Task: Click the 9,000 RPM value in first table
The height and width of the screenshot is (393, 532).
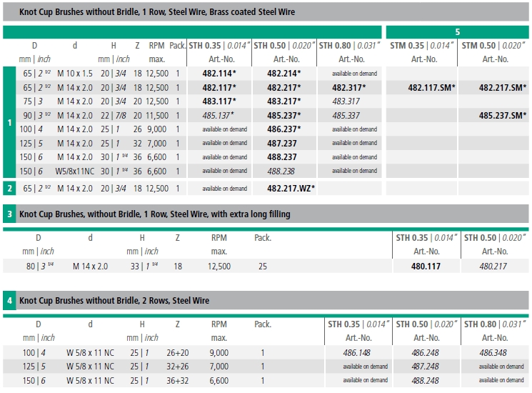Action: [x=157, y=129]
